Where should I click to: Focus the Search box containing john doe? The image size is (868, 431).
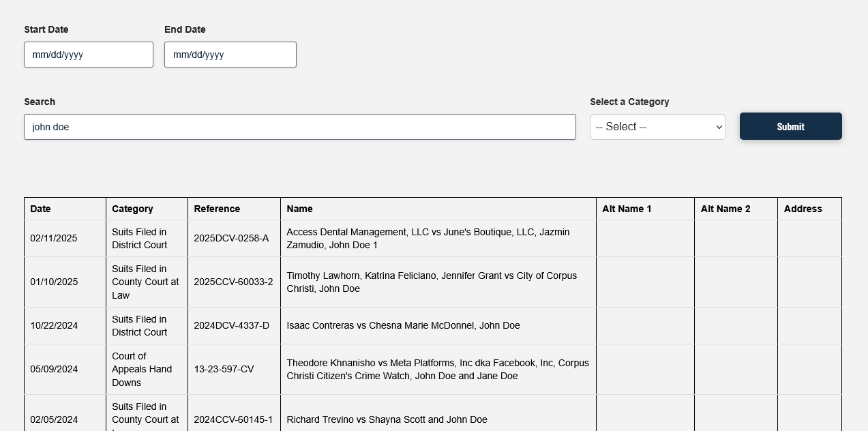[300, 127]
